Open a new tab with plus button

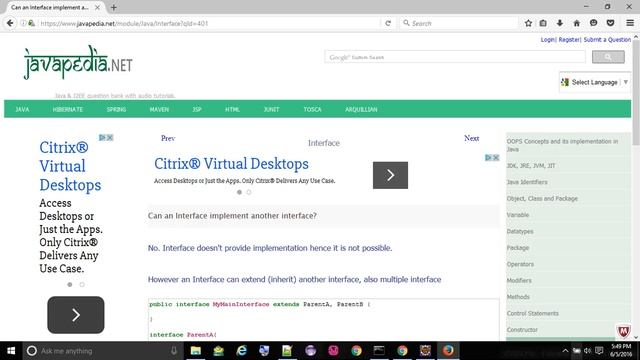[113, 7]
